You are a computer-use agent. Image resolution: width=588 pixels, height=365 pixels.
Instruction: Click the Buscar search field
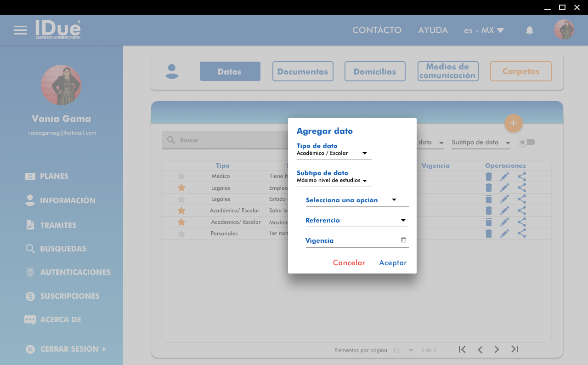click(225, 140)
